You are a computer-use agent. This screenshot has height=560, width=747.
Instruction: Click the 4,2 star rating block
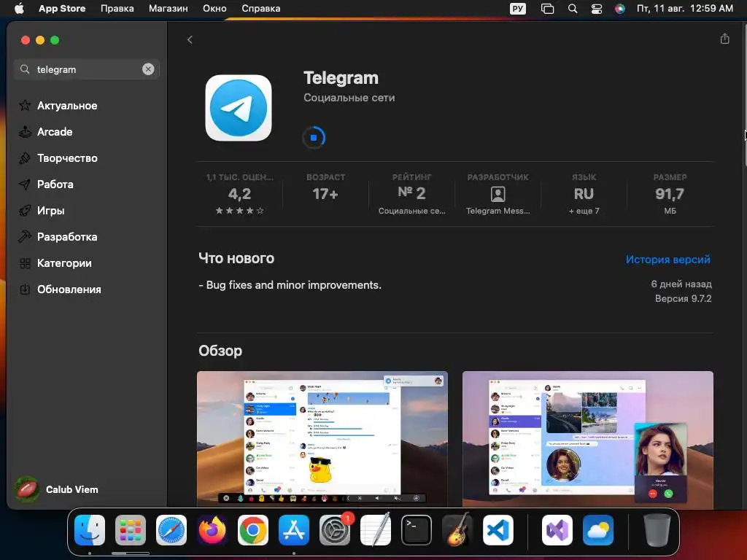tap(239, 194)
